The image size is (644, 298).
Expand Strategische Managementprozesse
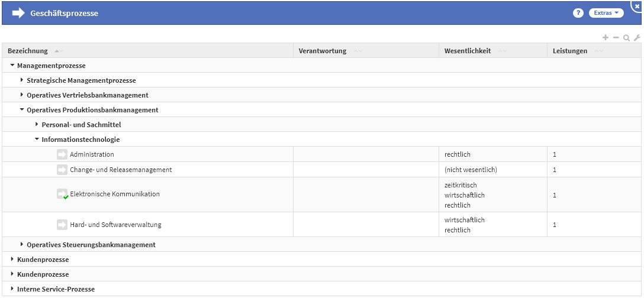coord(22,80)
